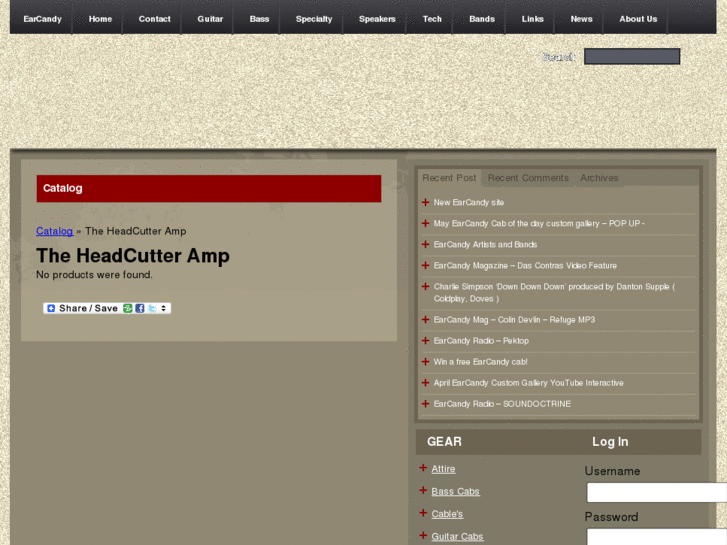This screenshot has height=545, width=727.
Task: Open the Guitar Cabs gear category
Action: click(457, 537)
